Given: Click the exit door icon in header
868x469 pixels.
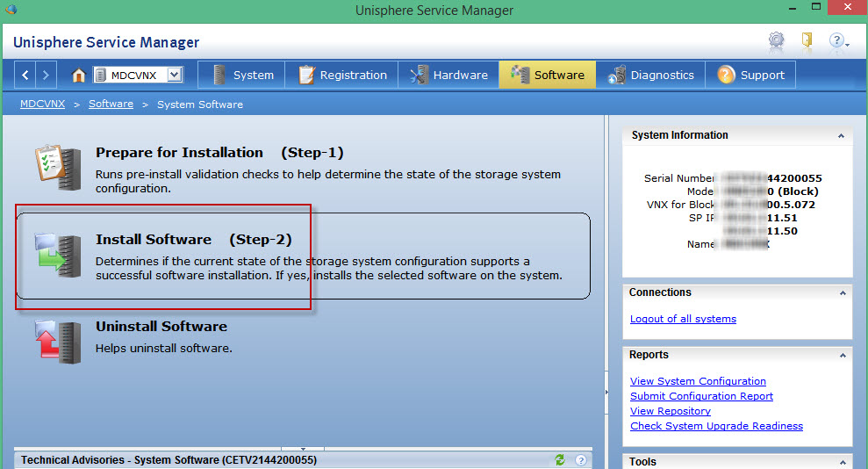Looking at the screenshot, I should 807,40.
